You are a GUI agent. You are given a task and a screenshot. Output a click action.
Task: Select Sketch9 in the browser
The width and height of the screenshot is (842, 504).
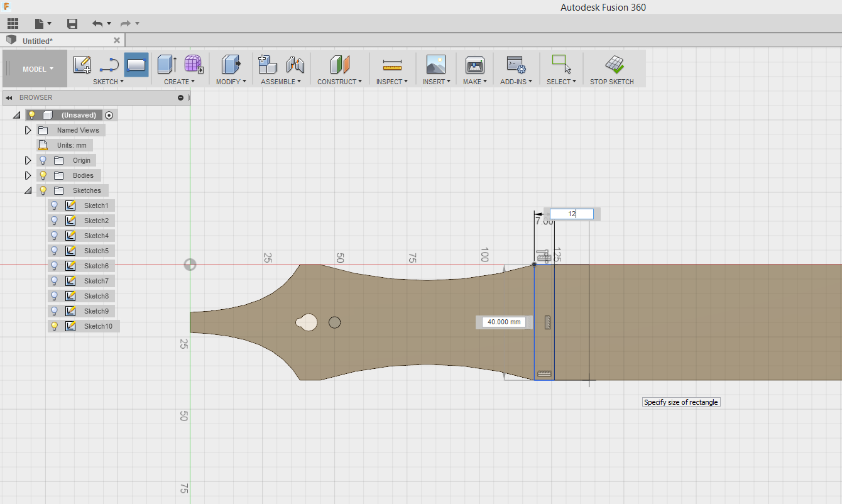pyautogui.click(x=96, y=311)
